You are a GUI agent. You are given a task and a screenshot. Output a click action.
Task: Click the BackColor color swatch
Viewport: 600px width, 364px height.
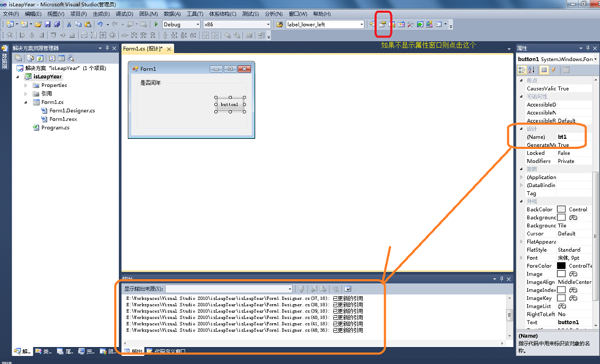click(x=561, y=209)
